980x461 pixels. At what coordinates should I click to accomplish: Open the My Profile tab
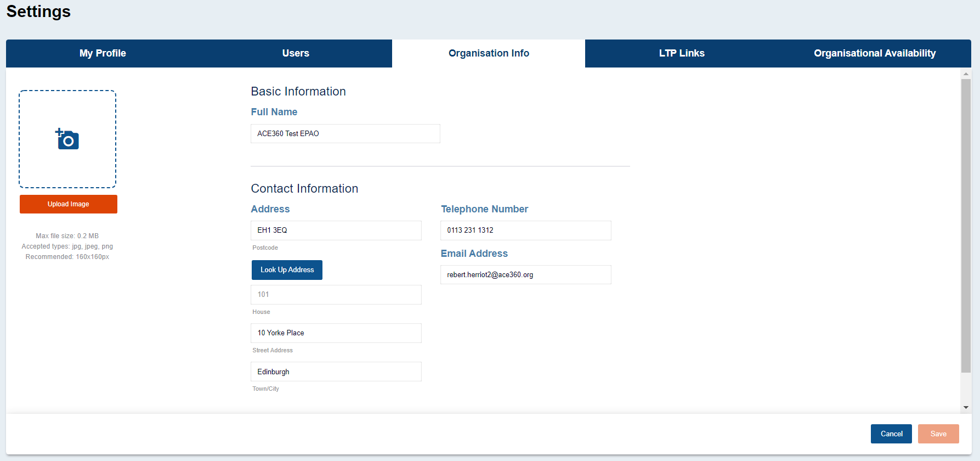click(103, 53)
